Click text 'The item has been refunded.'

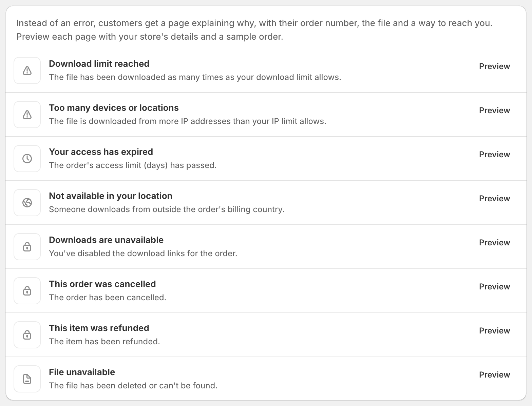click(104, 342)
